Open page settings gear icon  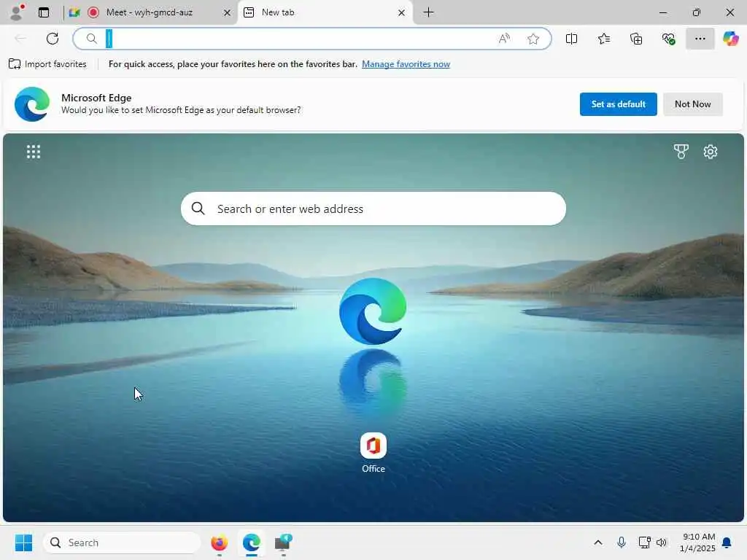pos(711,152)
